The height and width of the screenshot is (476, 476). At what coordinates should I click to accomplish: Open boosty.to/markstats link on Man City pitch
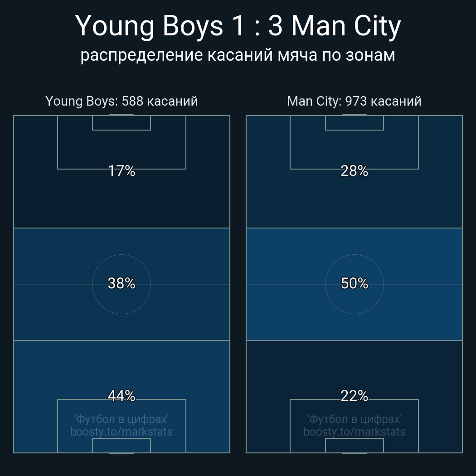pos(354,432)
